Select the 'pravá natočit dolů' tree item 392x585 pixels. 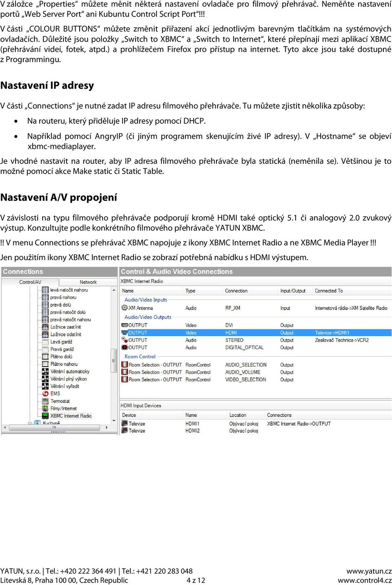(x=68, y=312)
